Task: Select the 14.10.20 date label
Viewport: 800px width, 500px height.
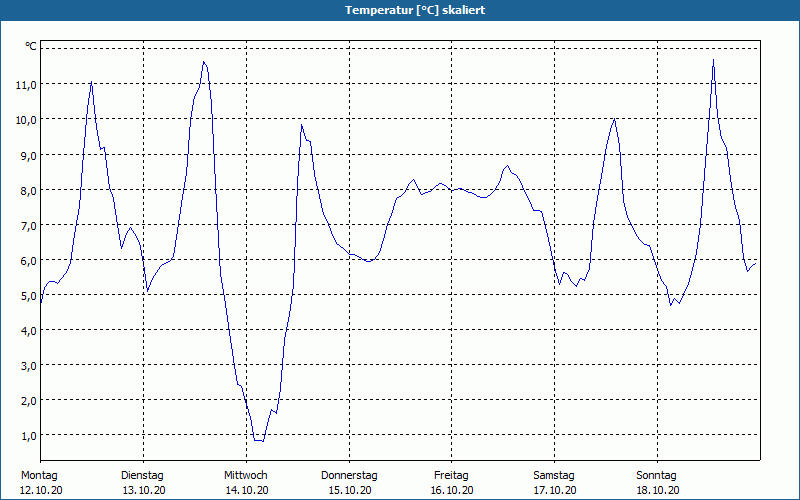Action: click(247, 490)
